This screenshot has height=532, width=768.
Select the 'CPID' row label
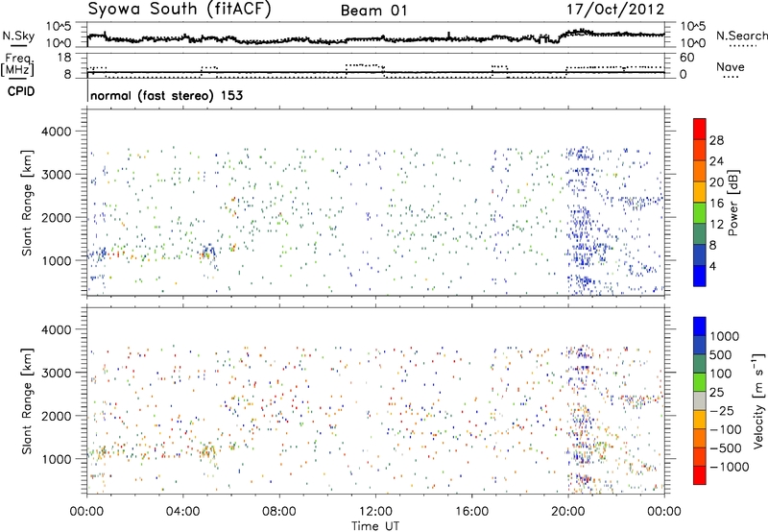21,91
